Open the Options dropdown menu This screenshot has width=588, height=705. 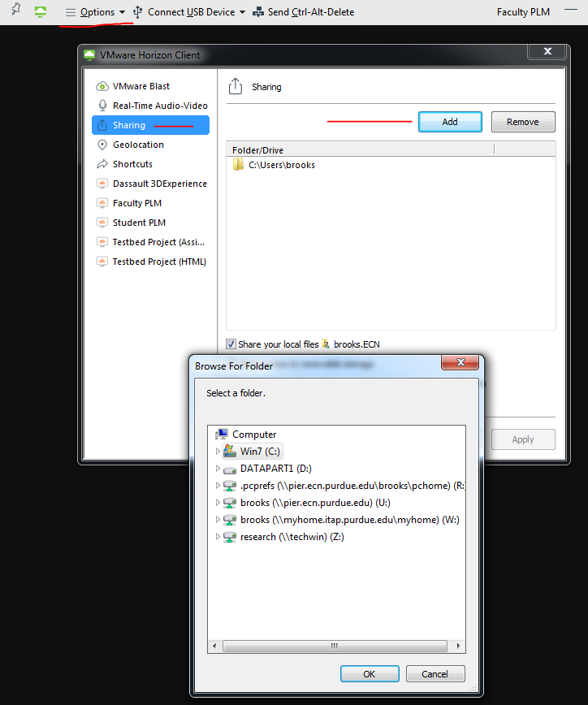click(x=96, y=12)
